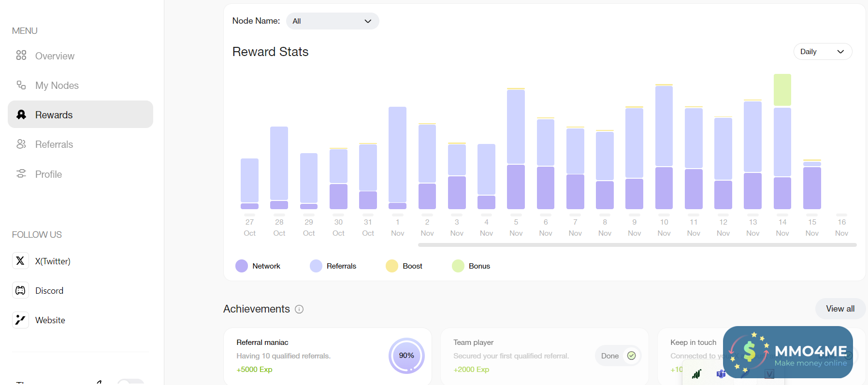Click the Achievements info icon

[299, 309]
